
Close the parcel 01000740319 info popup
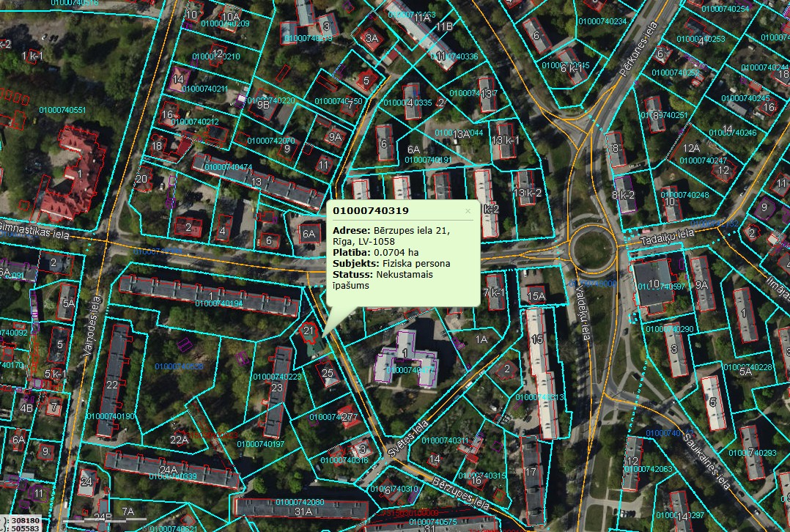pos(468,211)
